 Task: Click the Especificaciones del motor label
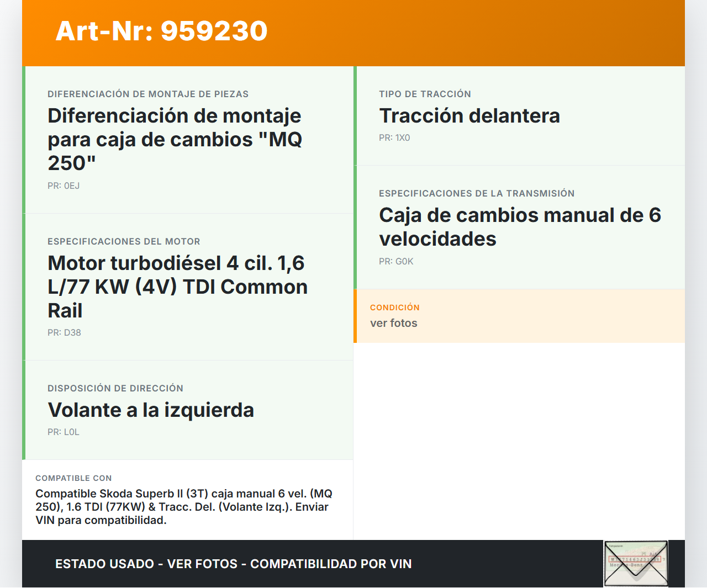pyautogui.click(x=124, y=242)
